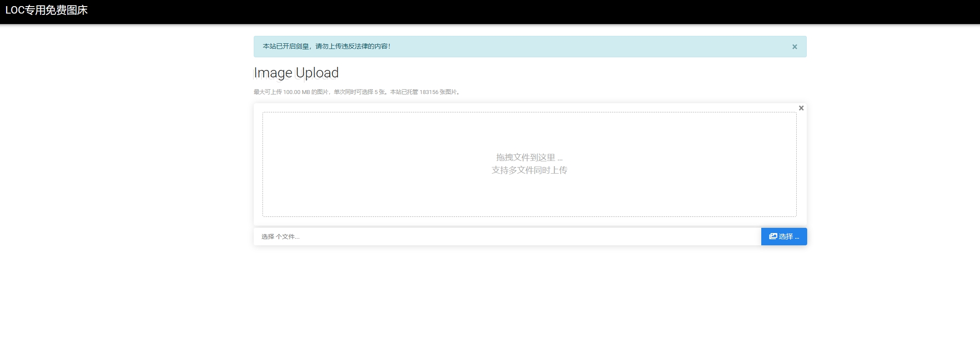This screenshot has height=352, width=980.
Task: Dismiss the blue warning alert banner
Action: click(x=794, y=47)
